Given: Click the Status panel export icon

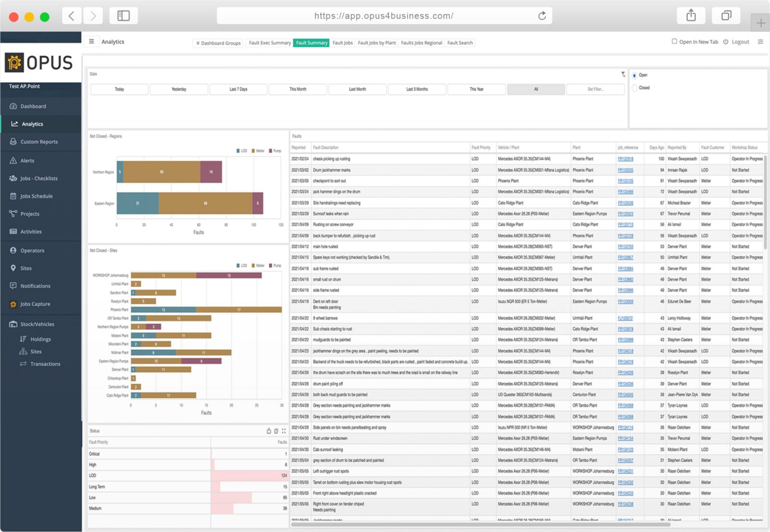Looking at the screenshot, I should pos(269,431).
